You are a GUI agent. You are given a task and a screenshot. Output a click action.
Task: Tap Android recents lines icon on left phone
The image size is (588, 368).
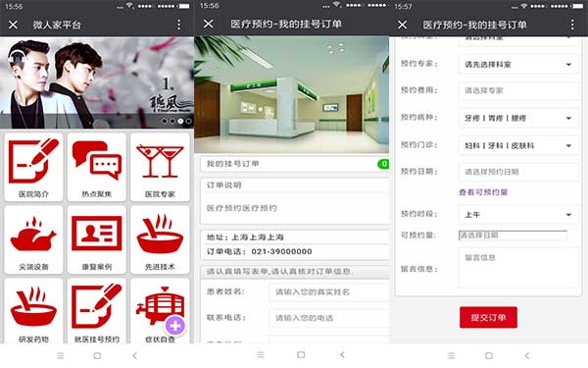point(61,355)
